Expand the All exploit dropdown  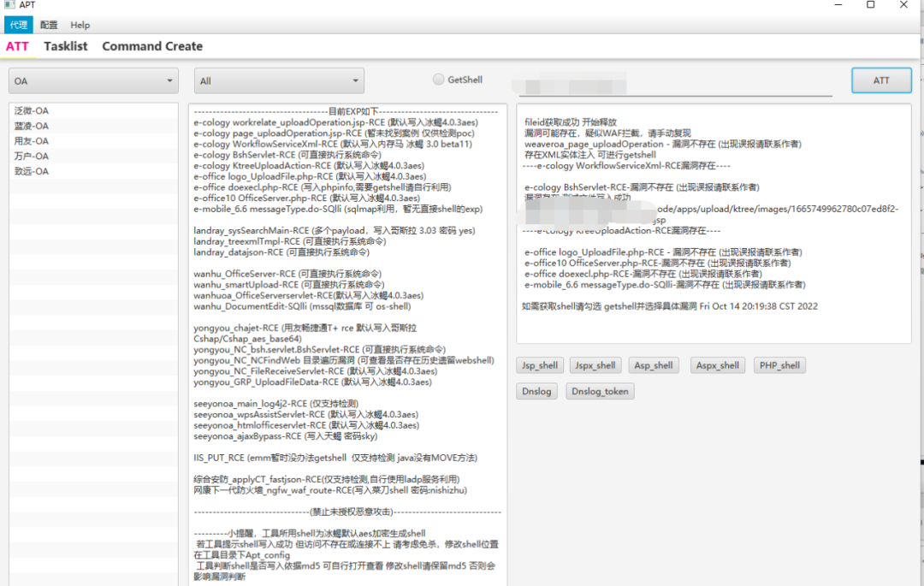tap(279, 80)
